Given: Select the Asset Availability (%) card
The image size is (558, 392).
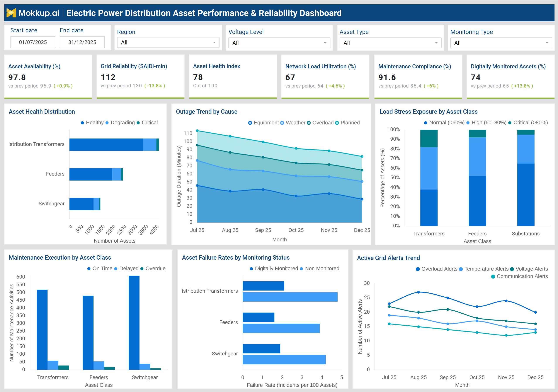Looking at the screenshot, I should [48, 76].
